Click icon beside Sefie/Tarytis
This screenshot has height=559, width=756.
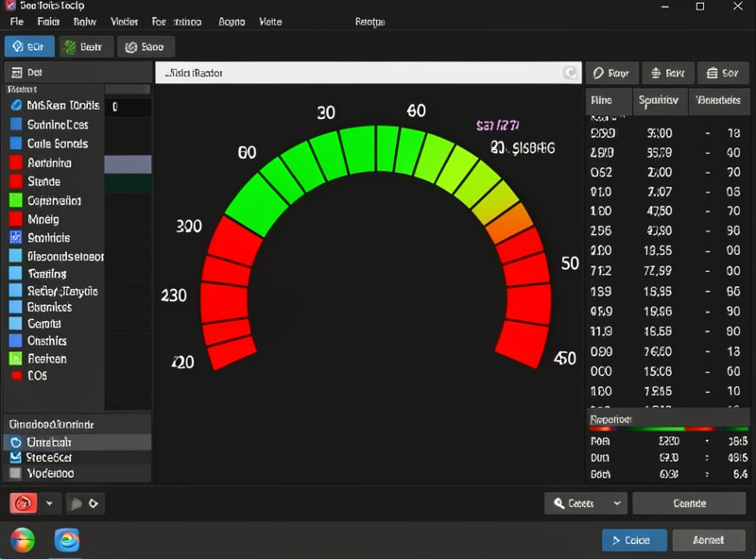tap(16, 291)
